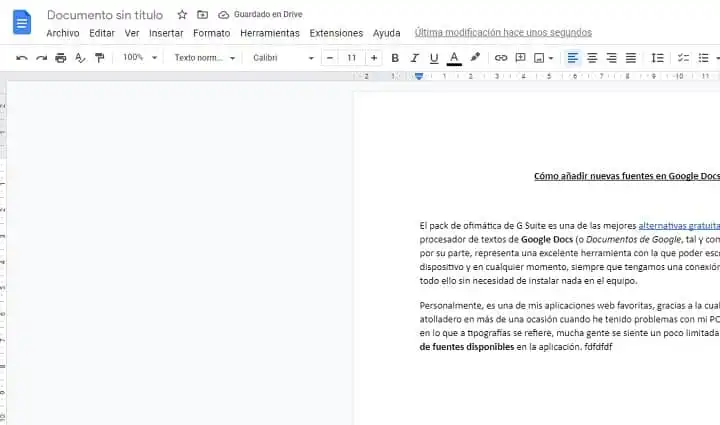Viewport: 720px width, 425px height.
Task: Open the Google Docs home icon
Action: tap(22, 22)
